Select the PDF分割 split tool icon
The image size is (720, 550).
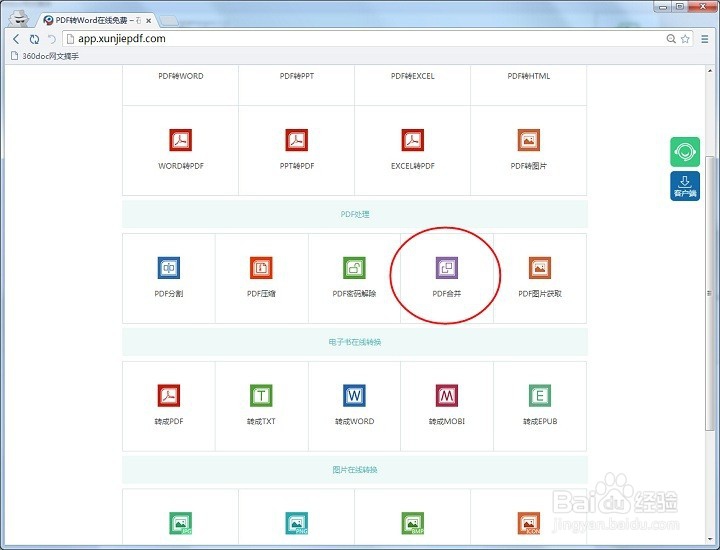pyautogui.click(x=169, y=268)
